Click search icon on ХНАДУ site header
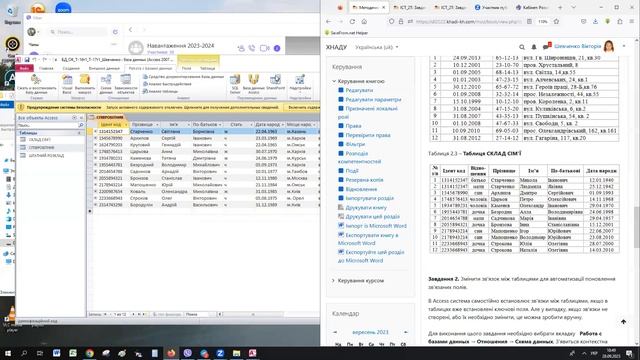 (522, 47)
